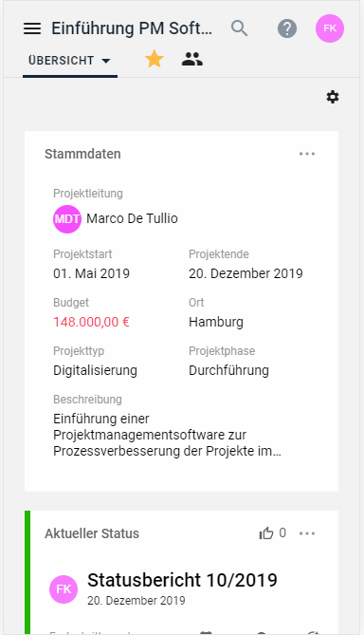Open help via question mark icon
Screen dimensions: 364x635
(x=287, y=28)
